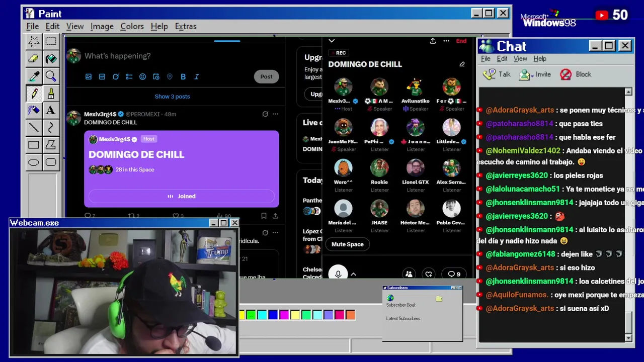Select the Pick Color eyedropper tool

(34, 76)
